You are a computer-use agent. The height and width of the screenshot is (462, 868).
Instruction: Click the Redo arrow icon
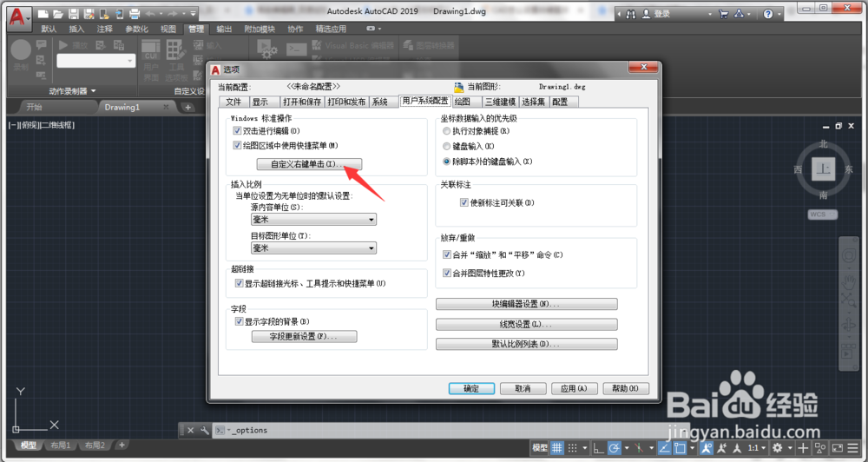click(174, 14)
